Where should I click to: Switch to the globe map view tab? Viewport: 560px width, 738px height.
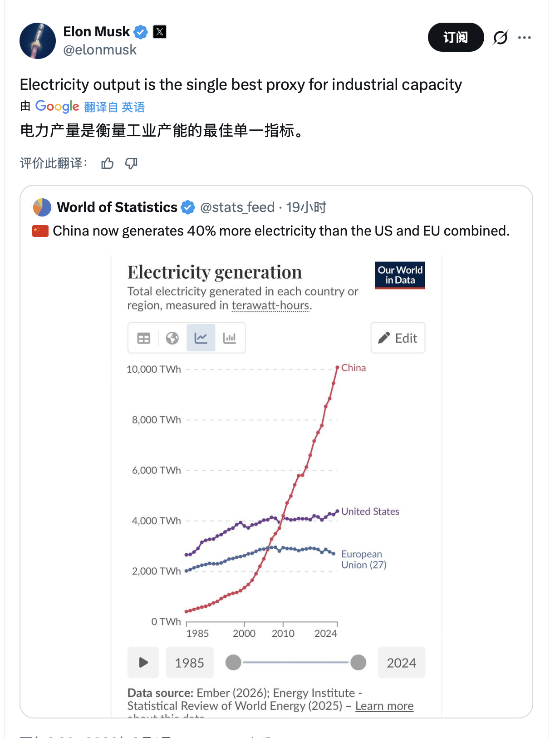(x=172, y=338)
